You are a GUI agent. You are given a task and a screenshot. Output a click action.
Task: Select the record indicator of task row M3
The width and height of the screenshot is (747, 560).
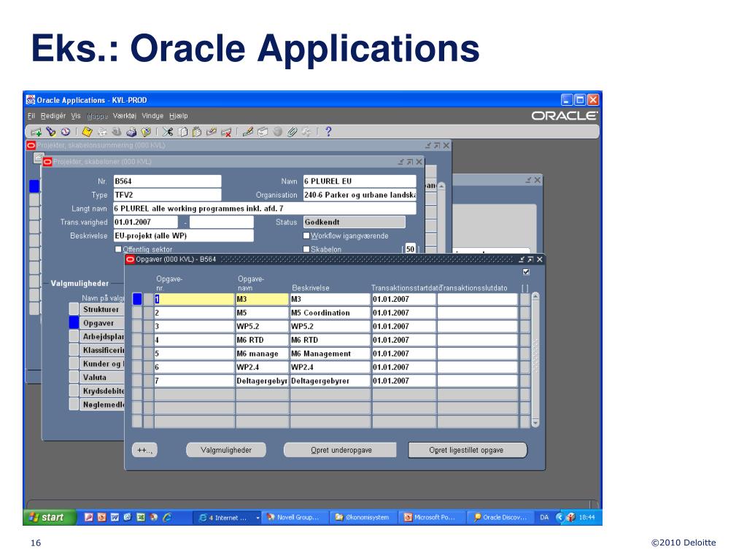pyautogui.click(x=137, y=299)
